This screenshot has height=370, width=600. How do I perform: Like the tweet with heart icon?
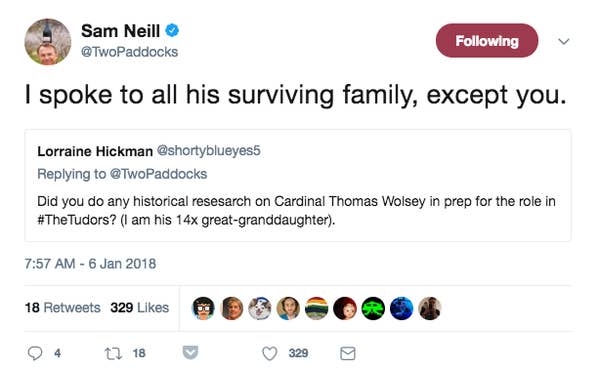click(269, 353)
